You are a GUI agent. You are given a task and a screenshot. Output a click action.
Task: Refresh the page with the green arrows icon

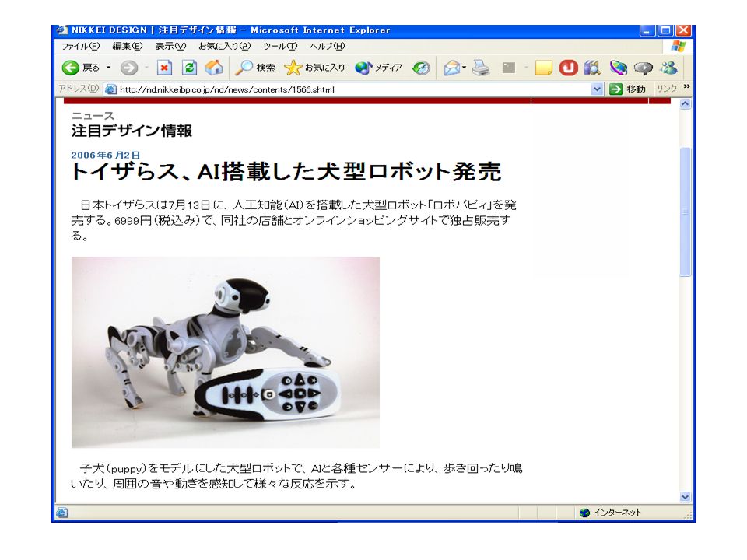tap(190, 68)
